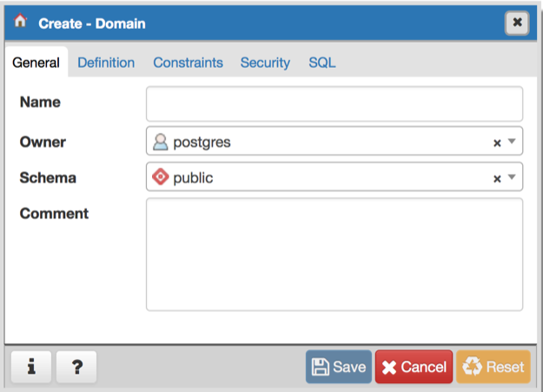Open the Constraints tab
The height and width of the screenshot is (392, 543).
click(188, 63)
